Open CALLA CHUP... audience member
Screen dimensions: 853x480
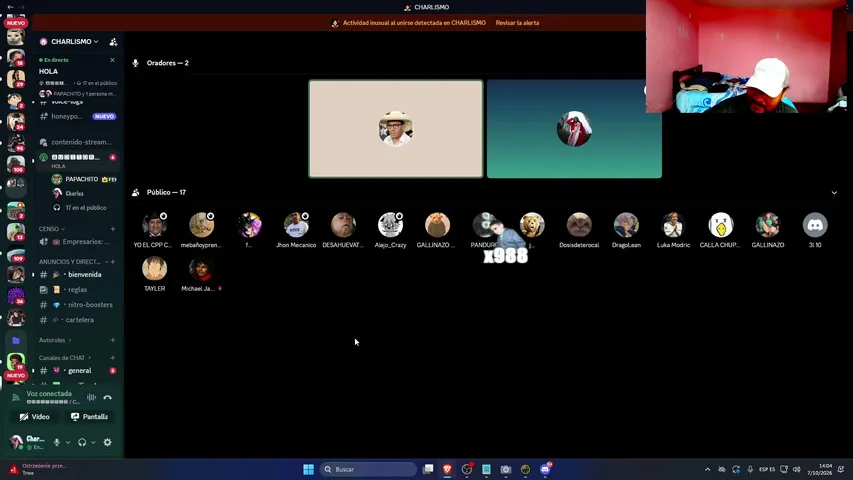tap(720, 230)
